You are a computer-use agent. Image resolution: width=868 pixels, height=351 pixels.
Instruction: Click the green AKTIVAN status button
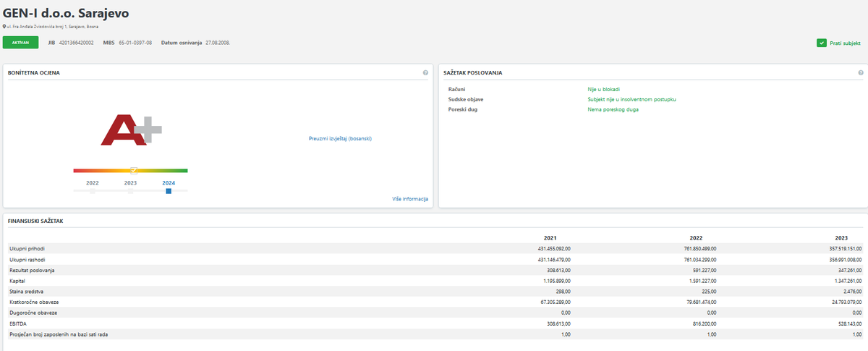[x=21, y=43]
